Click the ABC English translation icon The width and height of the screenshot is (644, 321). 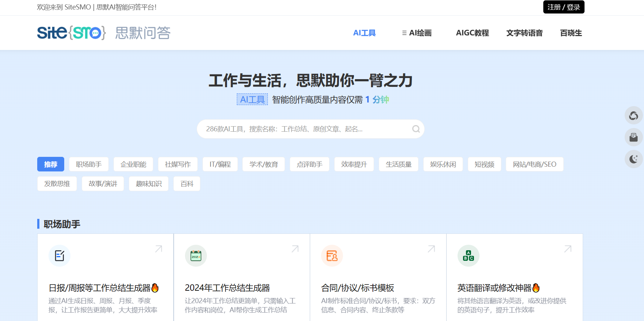point(468,256)
